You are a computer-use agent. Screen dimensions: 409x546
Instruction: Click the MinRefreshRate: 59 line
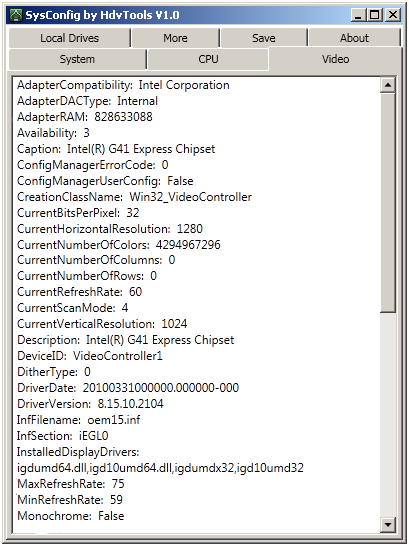click(70, 500)
